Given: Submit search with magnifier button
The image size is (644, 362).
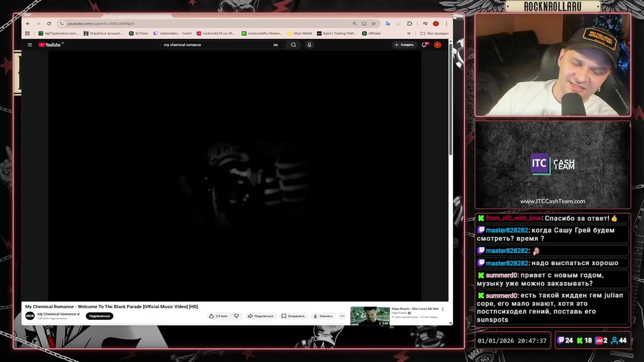Looking at the screenshot, I should click(293, 45).
